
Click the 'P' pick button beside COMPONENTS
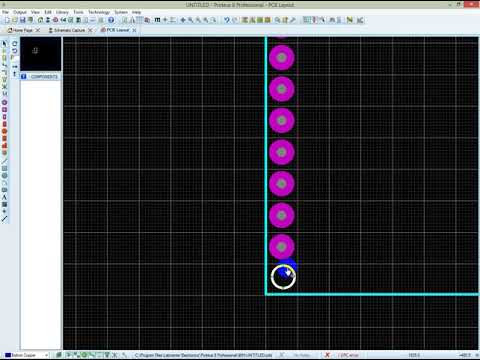click(24, 77)
